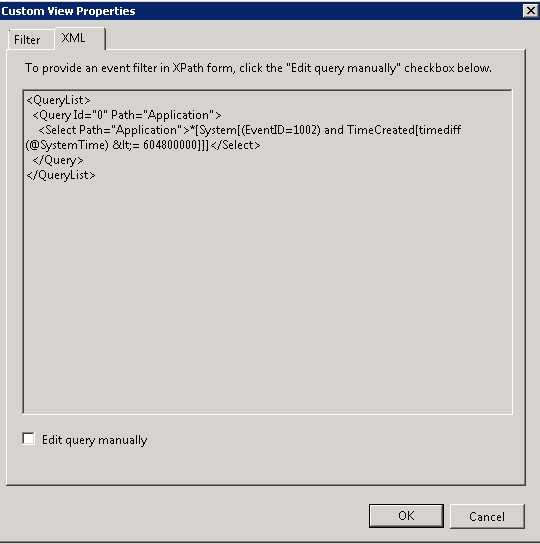Click the opening <QueryList> line in query box
540x544 pixels.
point(58,100)
